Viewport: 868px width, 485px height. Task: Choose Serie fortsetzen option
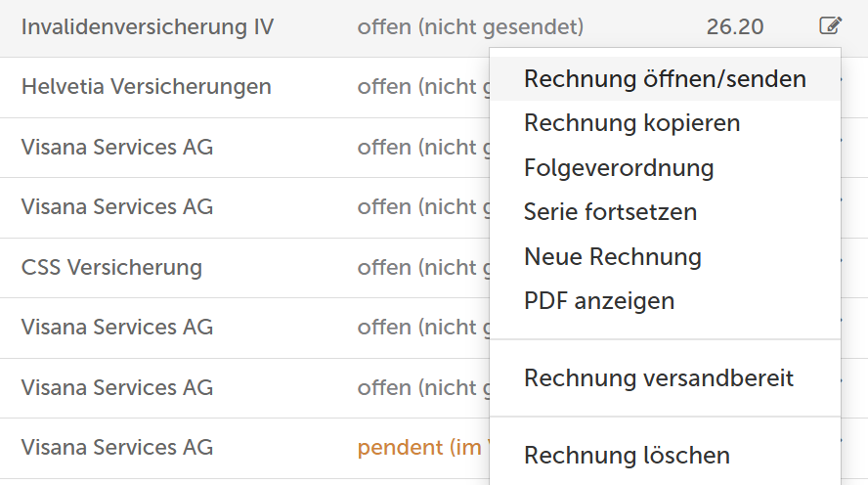(x=665, y=212)
